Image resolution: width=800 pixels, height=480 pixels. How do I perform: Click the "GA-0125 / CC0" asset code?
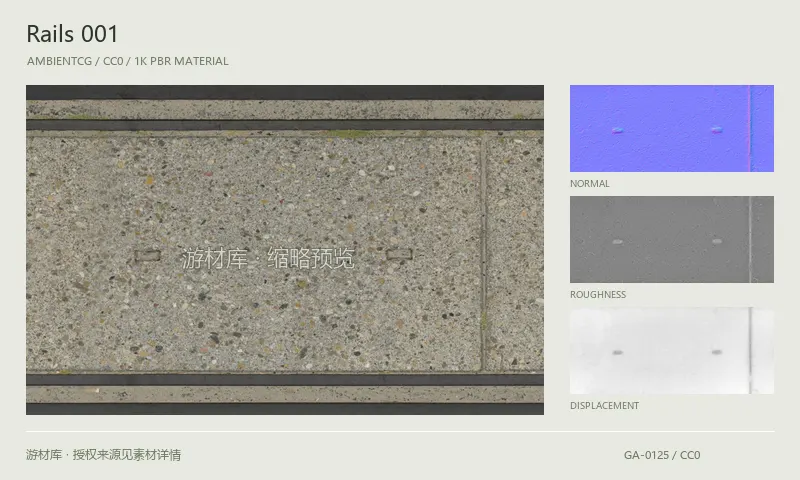coord(662,455)
